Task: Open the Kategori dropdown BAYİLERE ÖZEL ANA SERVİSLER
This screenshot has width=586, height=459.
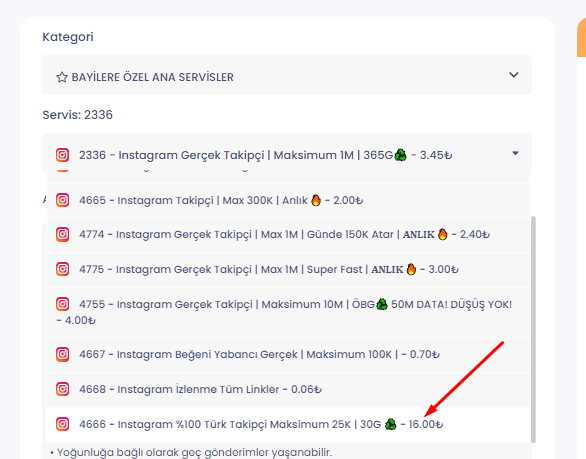Action: pyautogui.click(x=287, y=75)
